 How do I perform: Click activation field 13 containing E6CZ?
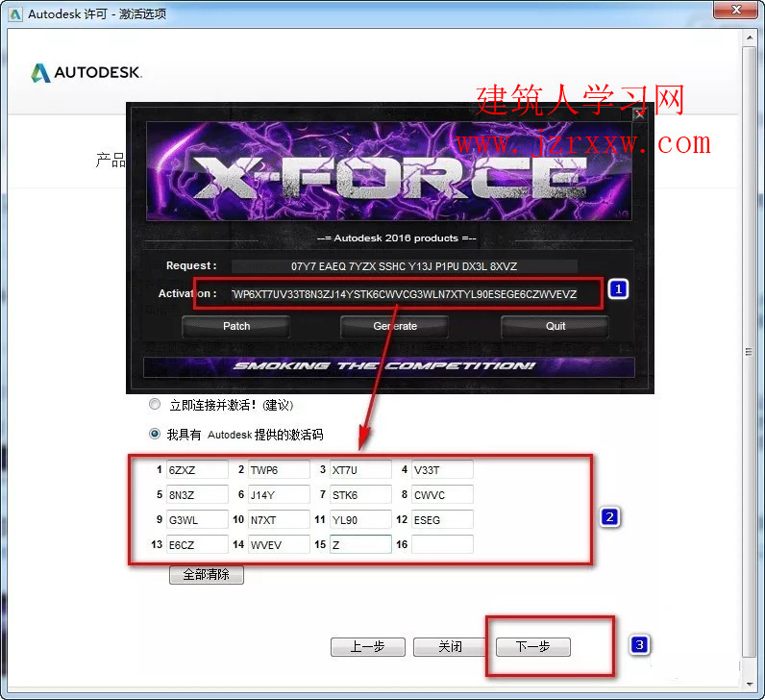(x=197, y=544)
